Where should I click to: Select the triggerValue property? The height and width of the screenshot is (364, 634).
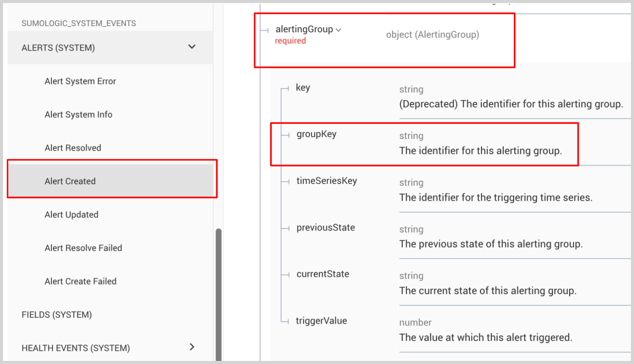[321, 321]
